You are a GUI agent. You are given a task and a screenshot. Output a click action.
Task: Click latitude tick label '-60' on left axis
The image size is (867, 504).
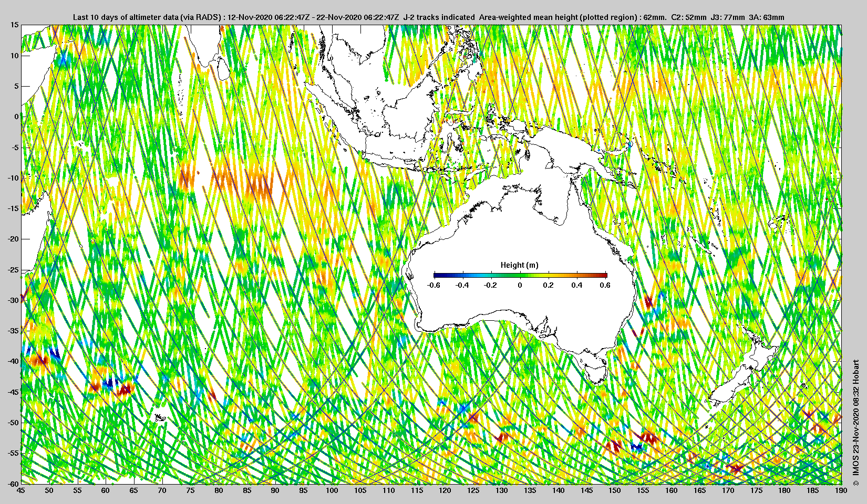click(x=13, y=483)
